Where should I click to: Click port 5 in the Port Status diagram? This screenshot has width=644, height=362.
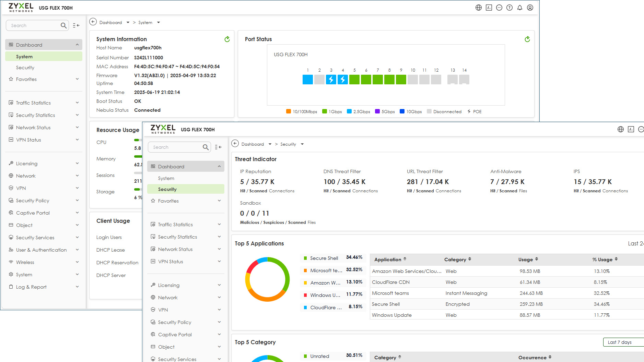click(354, 80)
